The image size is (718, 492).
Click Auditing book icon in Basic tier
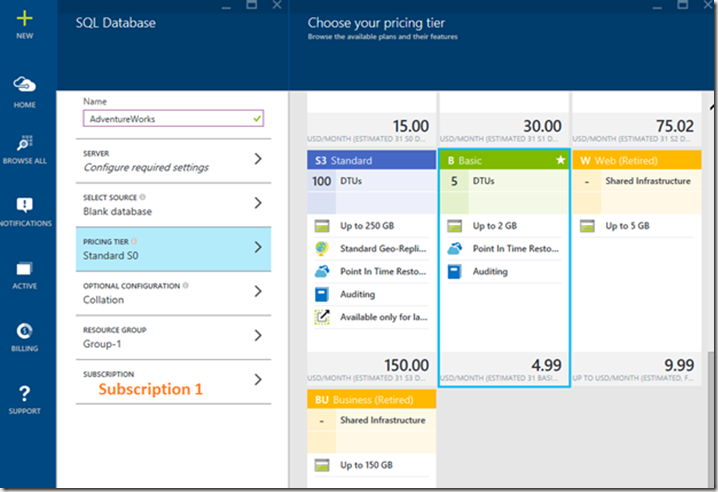point(455,271)
